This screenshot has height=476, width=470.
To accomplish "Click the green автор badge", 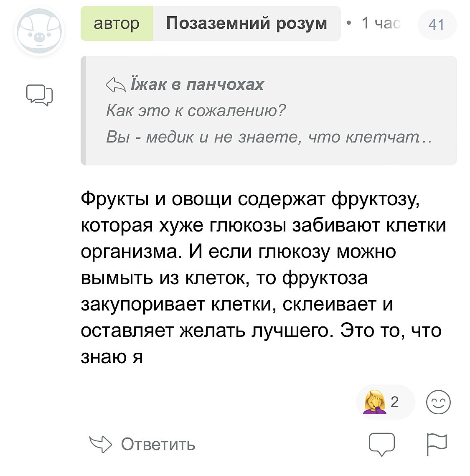I will point(117,23).
